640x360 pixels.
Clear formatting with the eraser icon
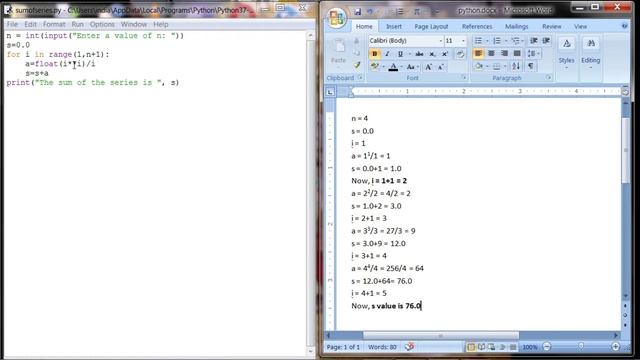tap(460, 54)
